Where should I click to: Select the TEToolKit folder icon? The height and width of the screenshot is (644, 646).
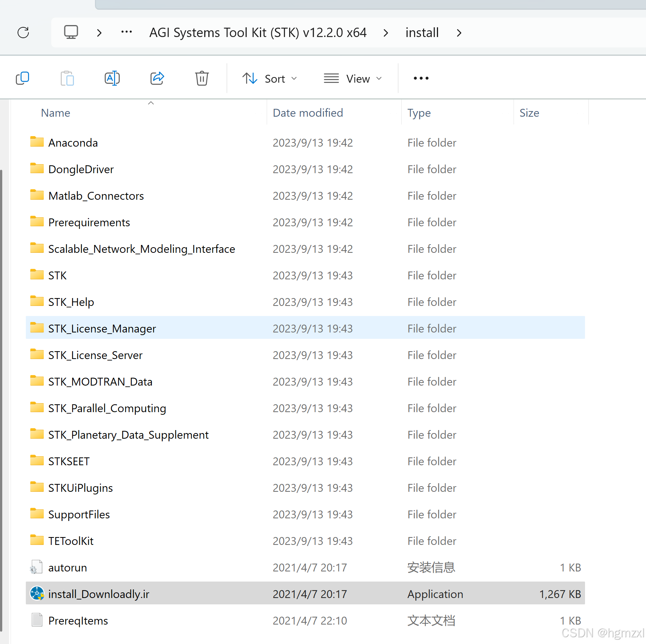(x=37, y=540)
